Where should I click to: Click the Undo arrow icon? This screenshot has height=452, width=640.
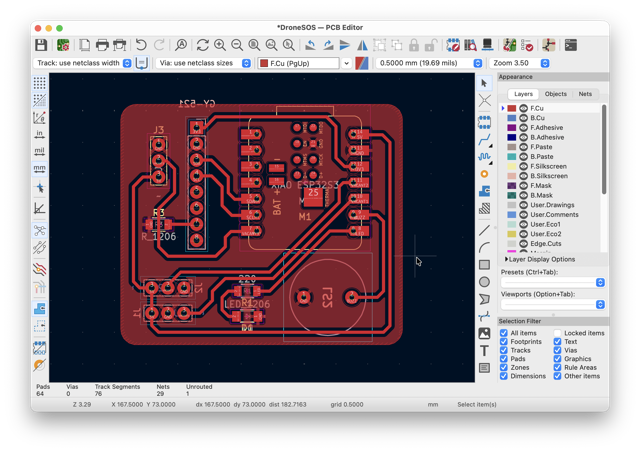(x=141, y=45)
